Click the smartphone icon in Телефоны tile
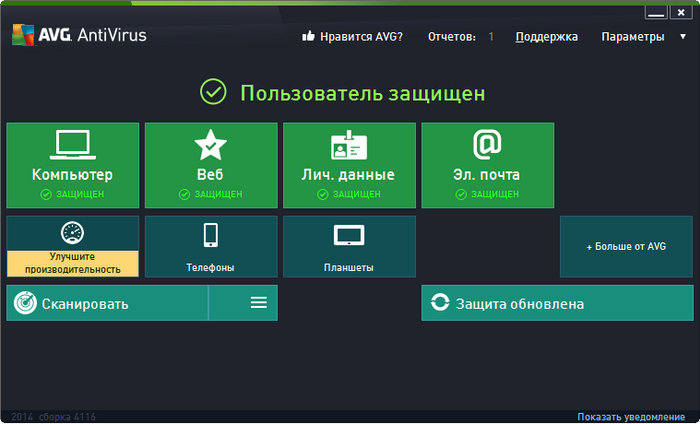 coord(211,235)
